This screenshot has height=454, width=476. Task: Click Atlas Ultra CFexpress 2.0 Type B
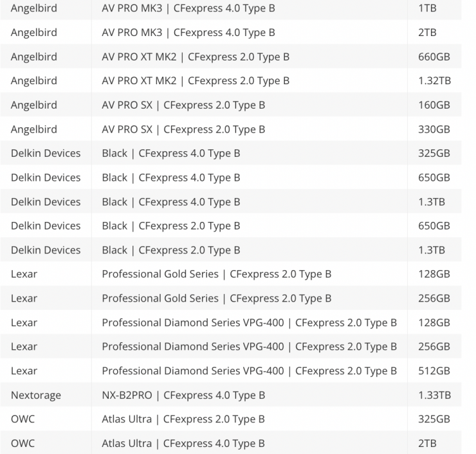[183, 419]
